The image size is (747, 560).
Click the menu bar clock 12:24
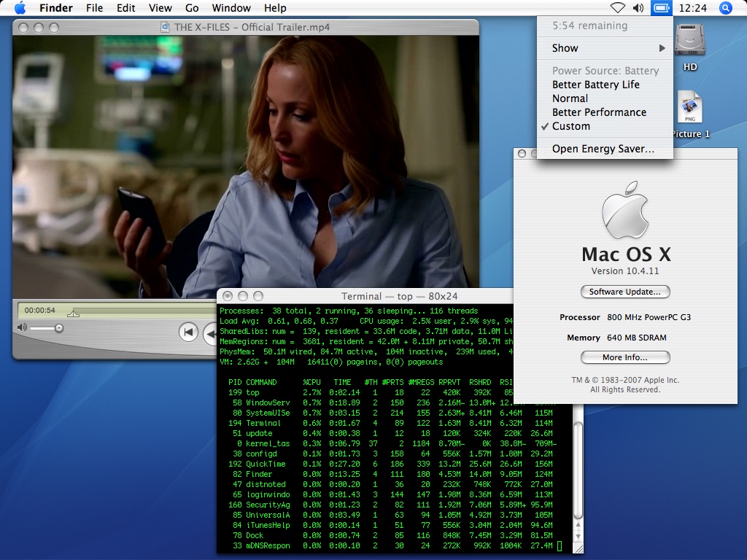point(692,7)
